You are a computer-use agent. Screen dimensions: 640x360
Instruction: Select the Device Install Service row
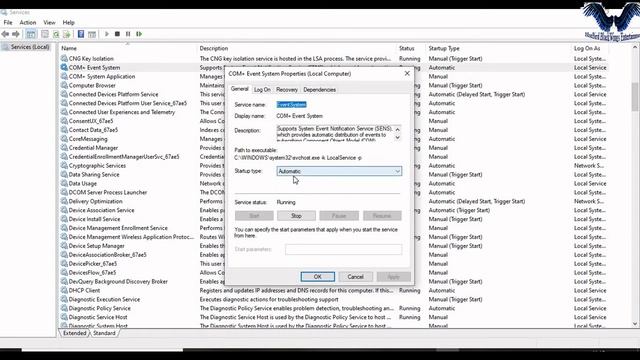click(x=333, y=219)
